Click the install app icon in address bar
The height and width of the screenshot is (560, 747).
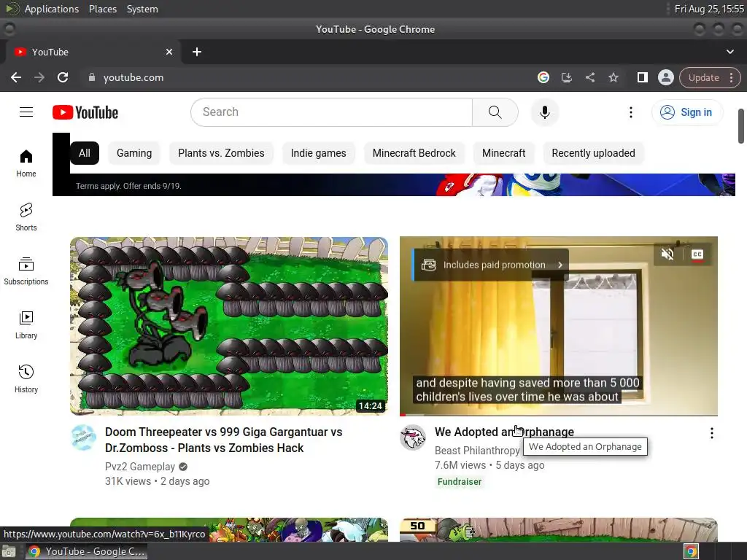(566, 77)
